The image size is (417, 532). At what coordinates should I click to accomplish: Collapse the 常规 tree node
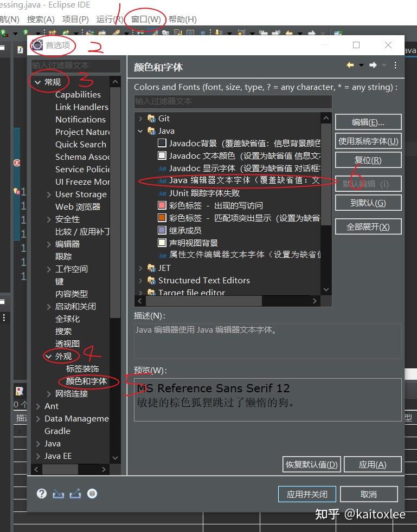tap(38, 82)
